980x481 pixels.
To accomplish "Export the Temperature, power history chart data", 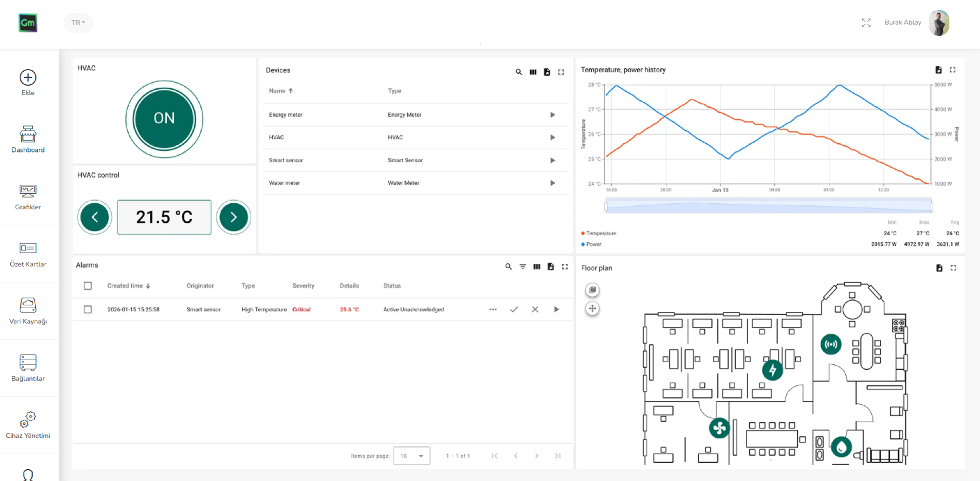I will click(x=939, y=70).
